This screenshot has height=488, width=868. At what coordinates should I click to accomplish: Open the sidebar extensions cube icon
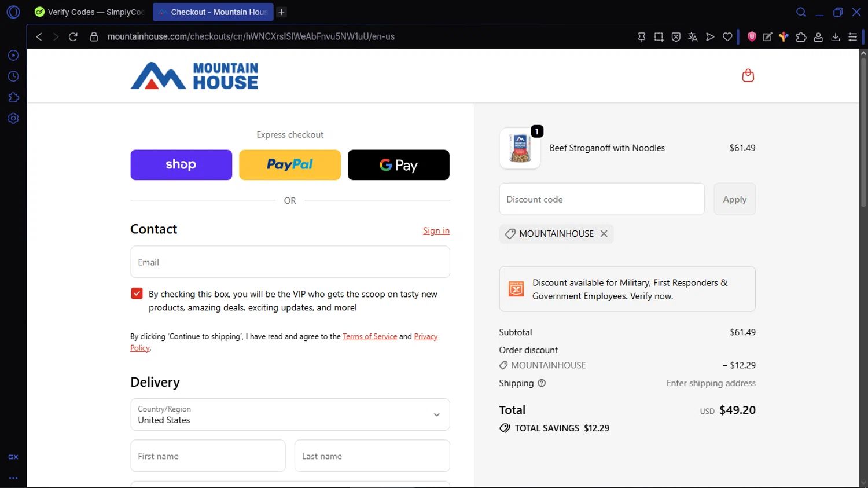13,97
